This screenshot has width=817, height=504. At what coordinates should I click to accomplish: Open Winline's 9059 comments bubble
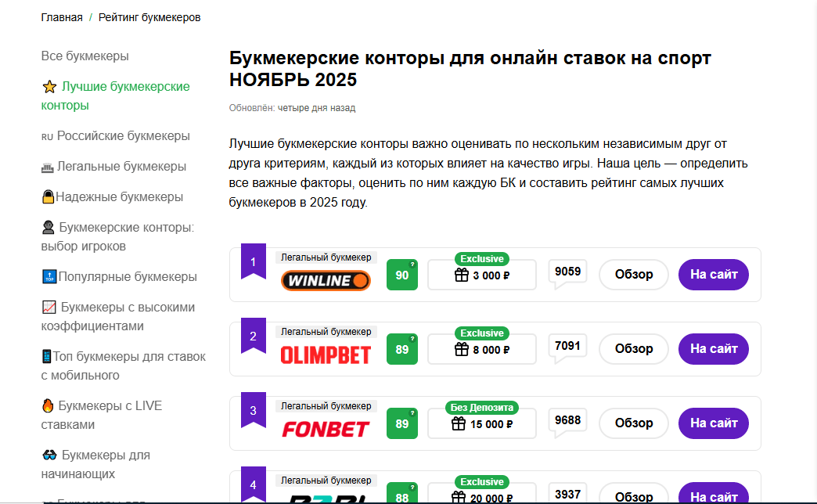pyautogui.click(x=567, y=272)
